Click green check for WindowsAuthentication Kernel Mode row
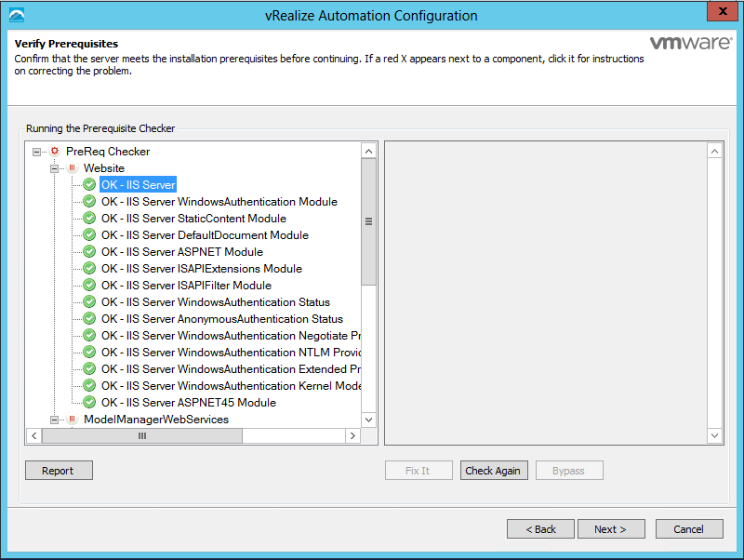This screenshot has height=560, width=744. [x=89, y=385]
